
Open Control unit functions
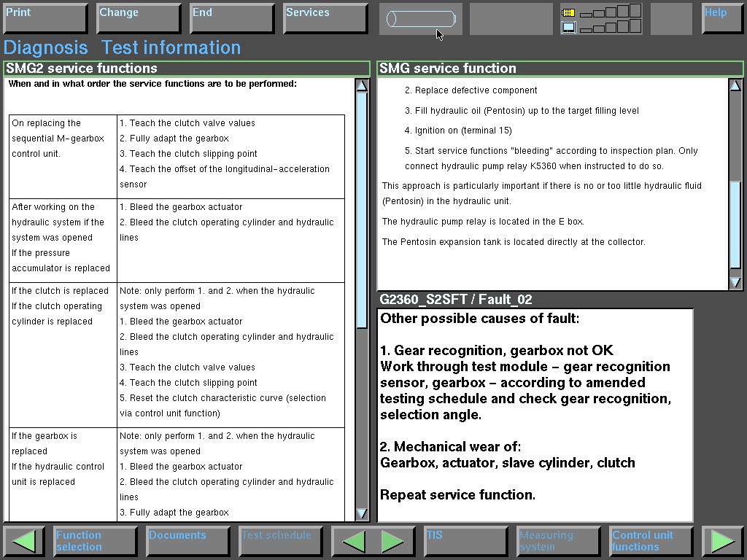(x=651, y=541)
